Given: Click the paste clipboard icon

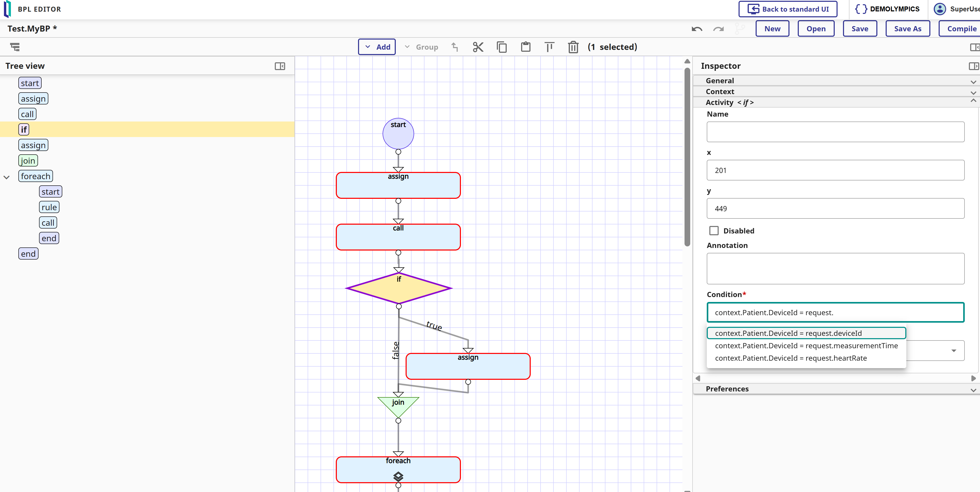Looking at the screenshot, I should [525, 47].
